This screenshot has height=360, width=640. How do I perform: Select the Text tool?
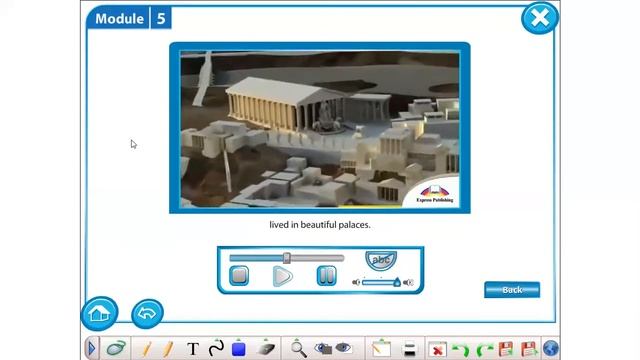pos(193,349)
